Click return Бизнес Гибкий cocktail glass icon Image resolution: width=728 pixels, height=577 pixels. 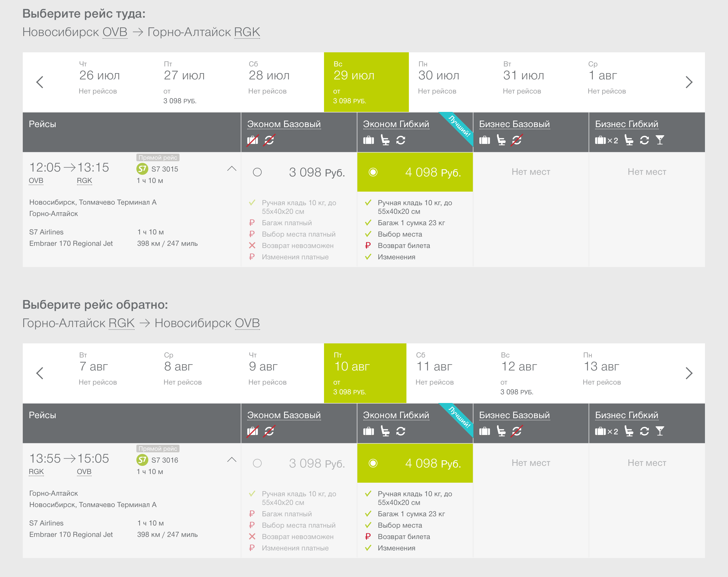(660, 431)
